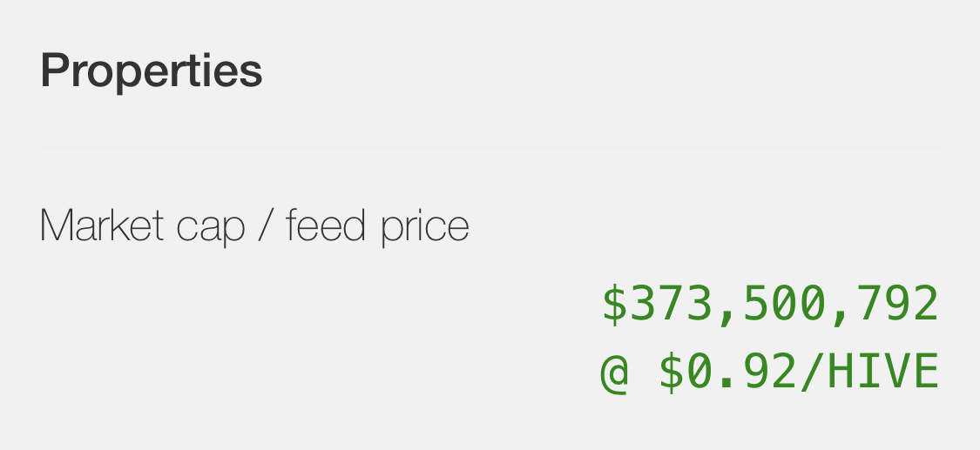Click the slash before HIVE
Image resolution: width=980 pixels, height=450 pixels.
click(813, 372)
